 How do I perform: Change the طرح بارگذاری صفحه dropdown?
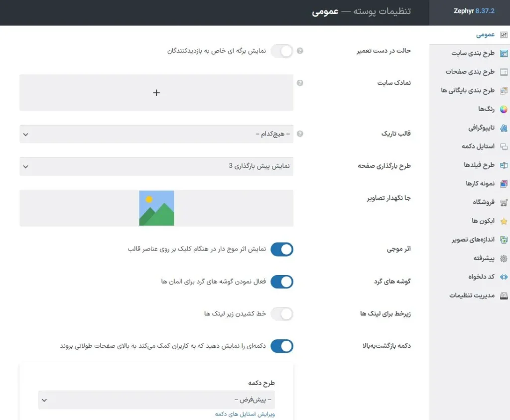(x=157, y=166)
